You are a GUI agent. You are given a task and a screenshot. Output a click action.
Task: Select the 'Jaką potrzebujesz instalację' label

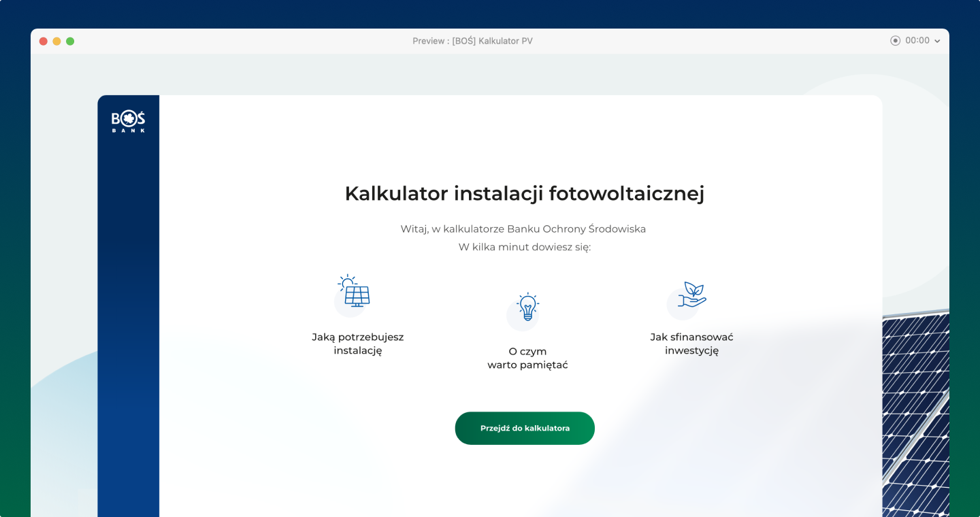(x=357, y=344)
